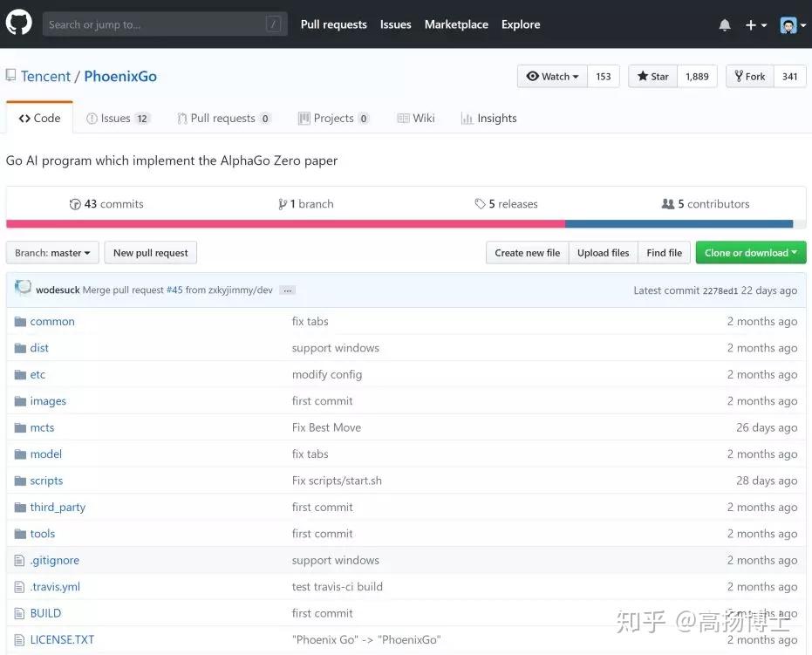Switch to the Insights tab
812x655 pixels.
[488, 119]
